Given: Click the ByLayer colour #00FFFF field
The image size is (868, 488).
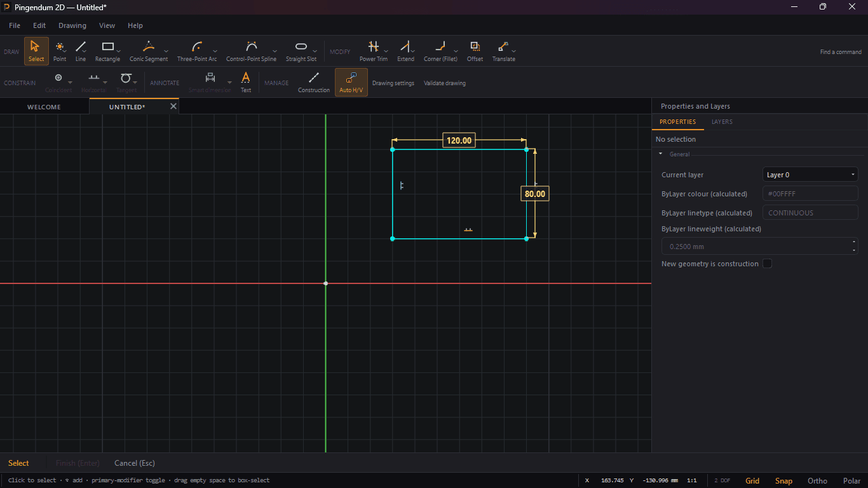Looking at the screenshot, I should [x=810, y=194].
